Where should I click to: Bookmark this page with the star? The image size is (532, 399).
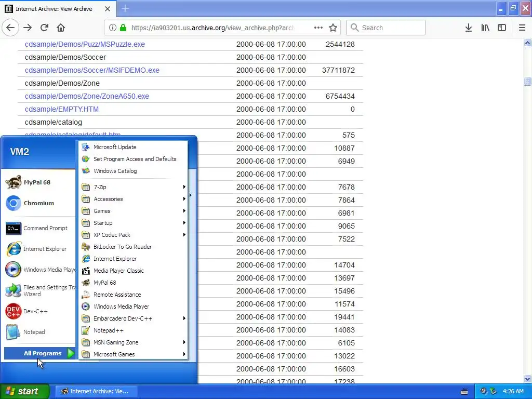coord(333,28)
